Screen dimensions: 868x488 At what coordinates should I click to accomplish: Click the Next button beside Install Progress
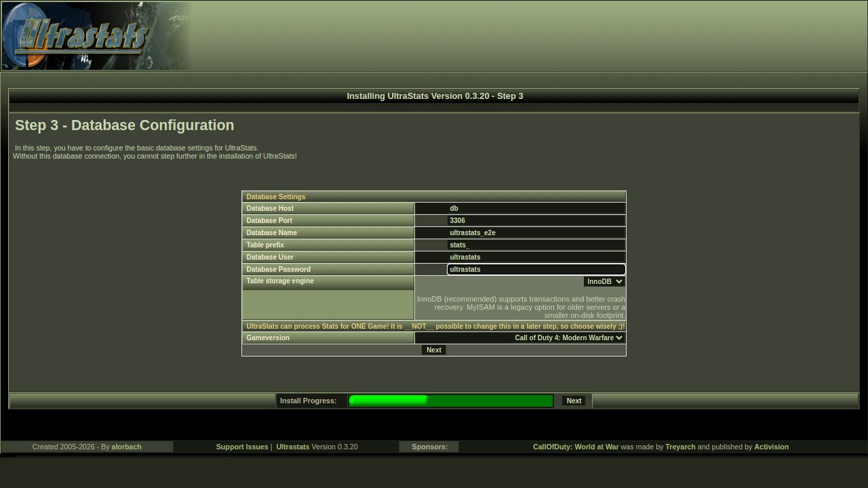coord(573,401)
